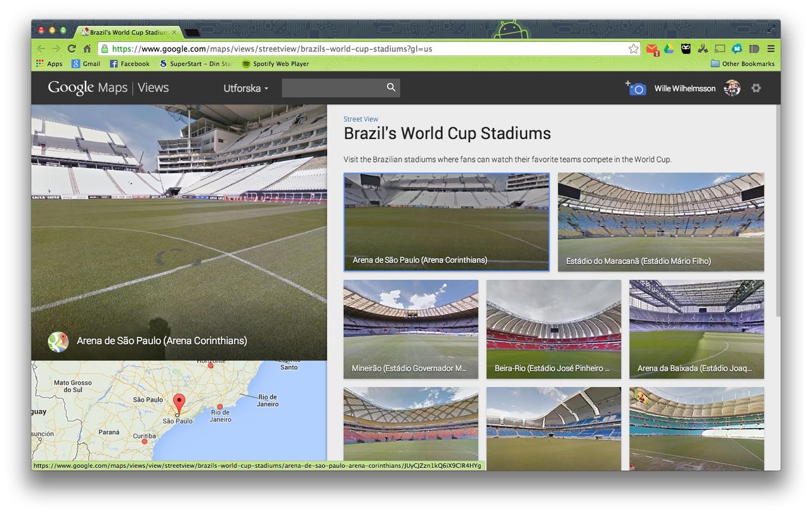812x514 pixels.
Task: Click the red map pin on São Paulo
Action: (180, 405)
